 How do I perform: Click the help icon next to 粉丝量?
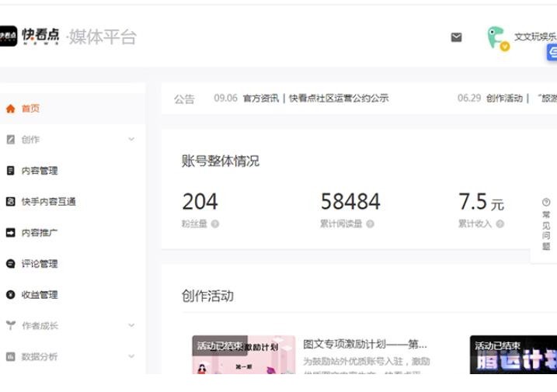[215, 224]
